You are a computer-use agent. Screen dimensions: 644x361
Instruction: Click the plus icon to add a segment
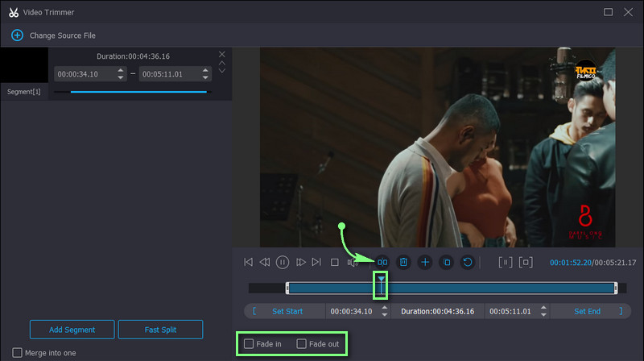click(x=425, y=262)
